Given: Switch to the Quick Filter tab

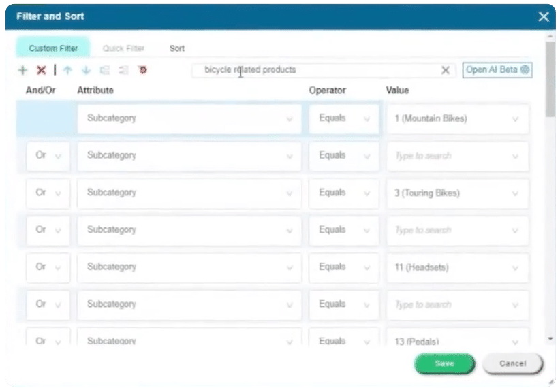Looking at the screenshot, I should [123, 48].
